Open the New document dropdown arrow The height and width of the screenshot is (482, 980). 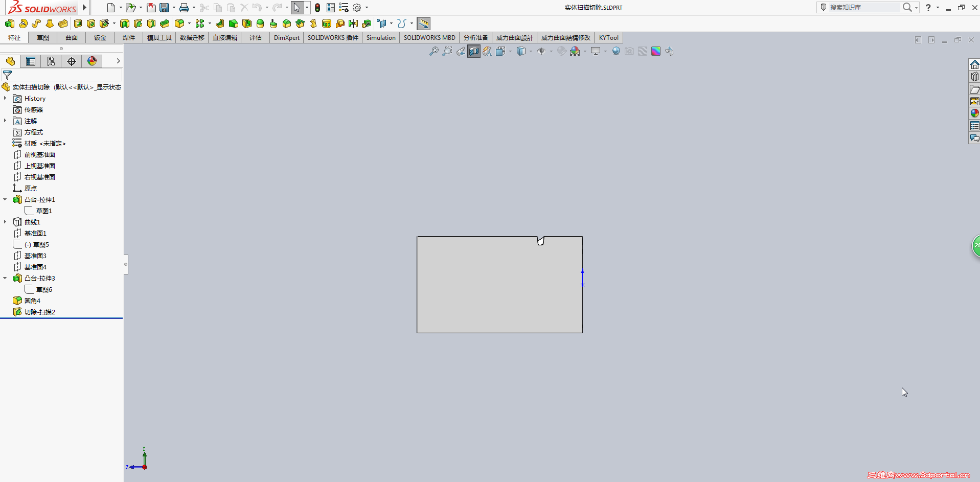point(121,8)
